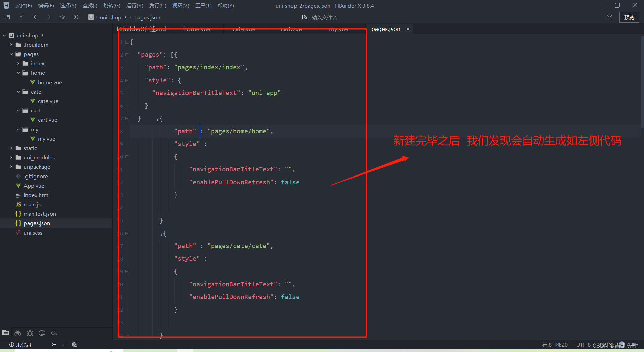644x352 pixels.
Task: Click the UTF-8 encoding status
Action: 583,345
